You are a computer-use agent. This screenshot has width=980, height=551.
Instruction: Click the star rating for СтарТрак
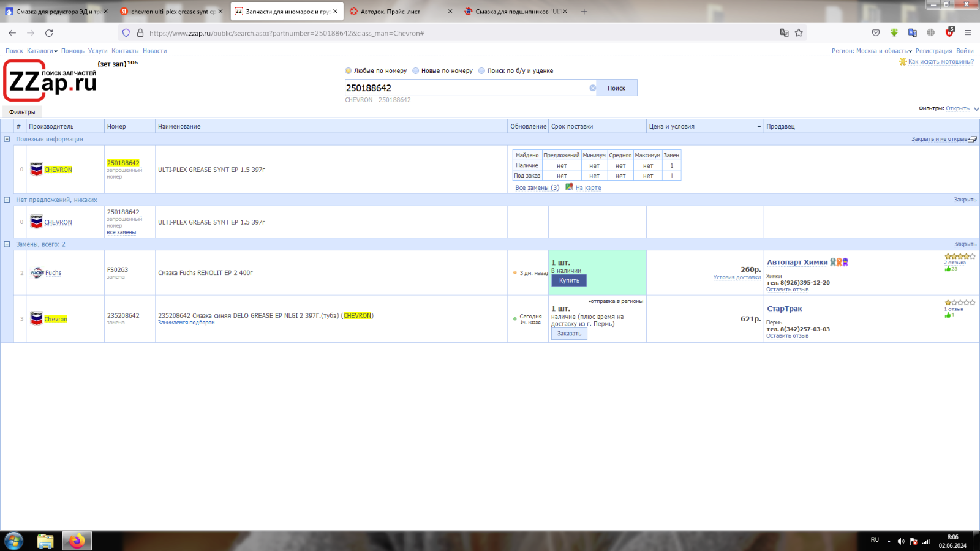click(x=960, y=303)
